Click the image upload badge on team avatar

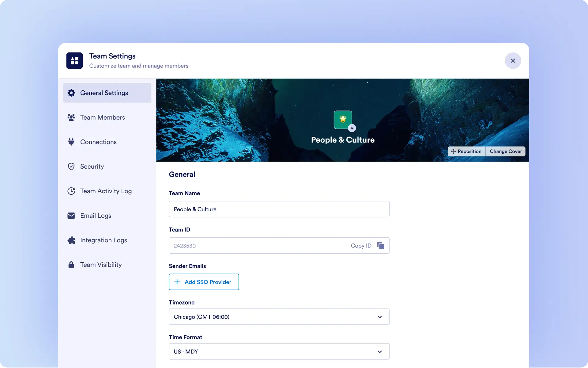[352, 128]
